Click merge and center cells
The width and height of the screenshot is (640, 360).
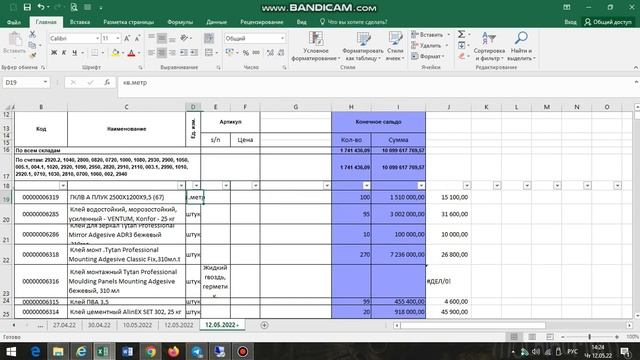pos(209,53)
